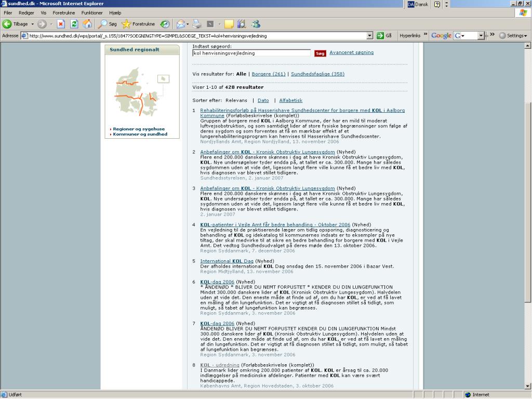This screenshot has width=532, height=399.
Task: Open the KOL - udredning result
Action: (220, 365)
